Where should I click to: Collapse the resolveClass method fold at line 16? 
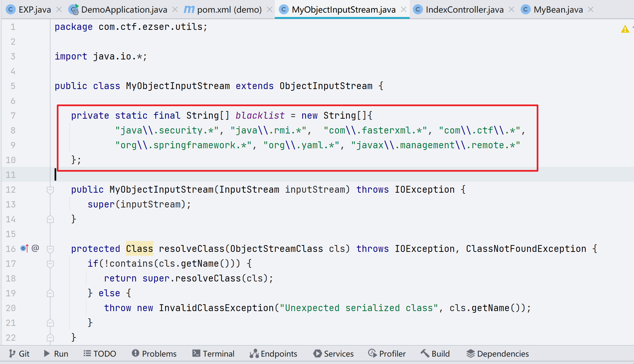point(50,249)
